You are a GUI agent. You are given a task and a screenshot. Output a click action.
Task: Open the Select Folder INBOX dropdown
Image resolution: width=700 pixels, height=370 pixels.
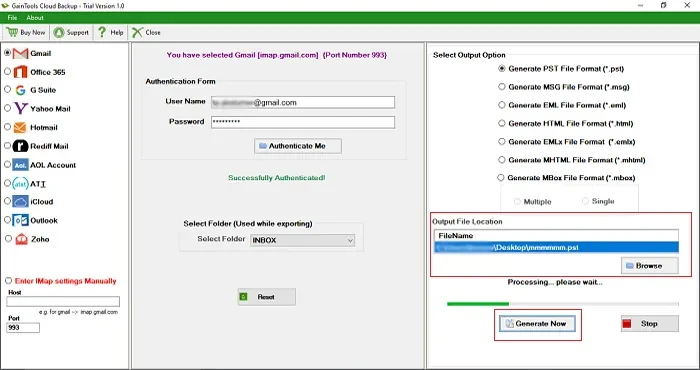[x=303, y=240]
